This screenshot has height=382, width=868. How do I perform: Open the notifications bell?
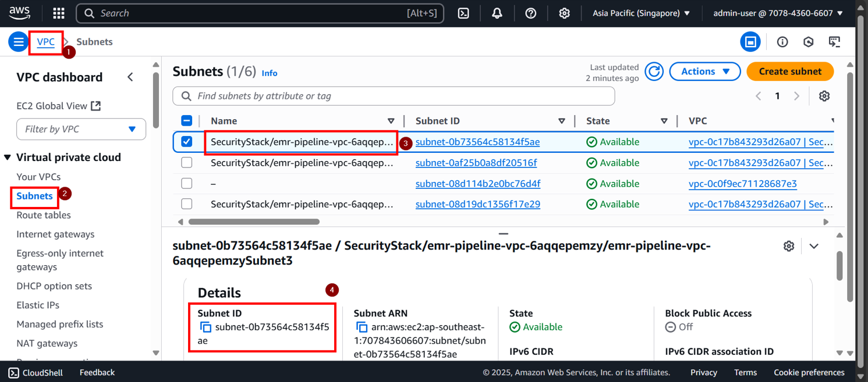pyautogui.click(x=497, y=13)
